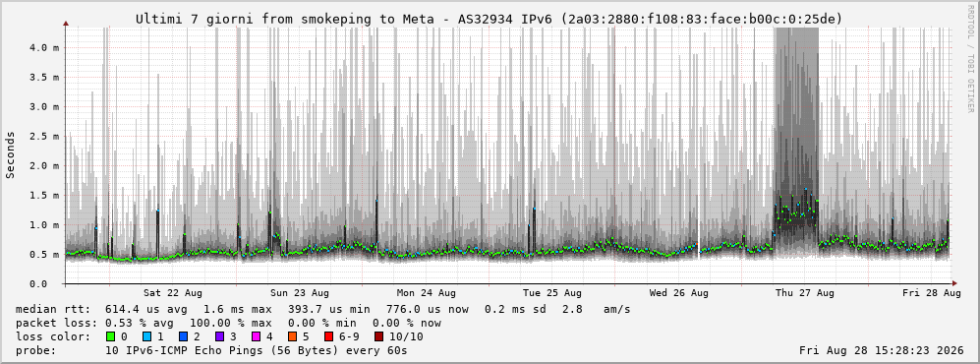Image resolution: width=980 pixels, height=364 pixels.
Task: Click the dark red 10/10 loss swatch
Action: (378, 336)
